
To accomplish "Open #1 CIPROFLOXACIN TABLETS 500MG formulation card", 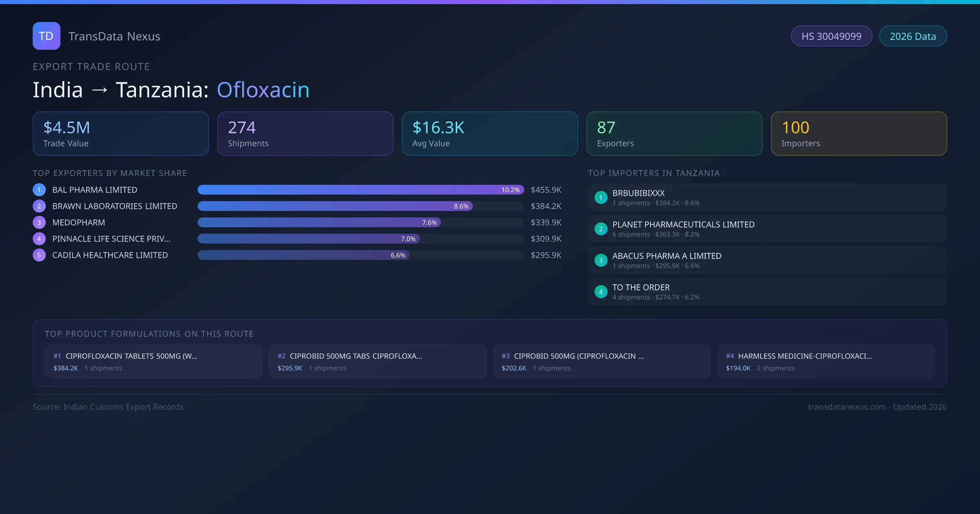I will coord(154,361).
